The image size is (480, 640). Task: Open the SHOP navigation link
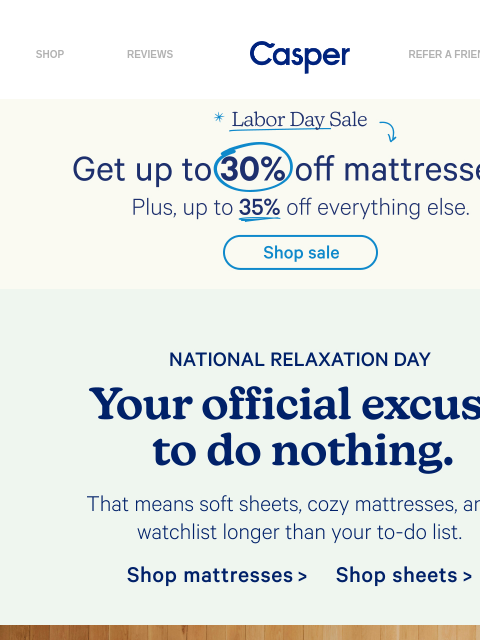[50, 54]
